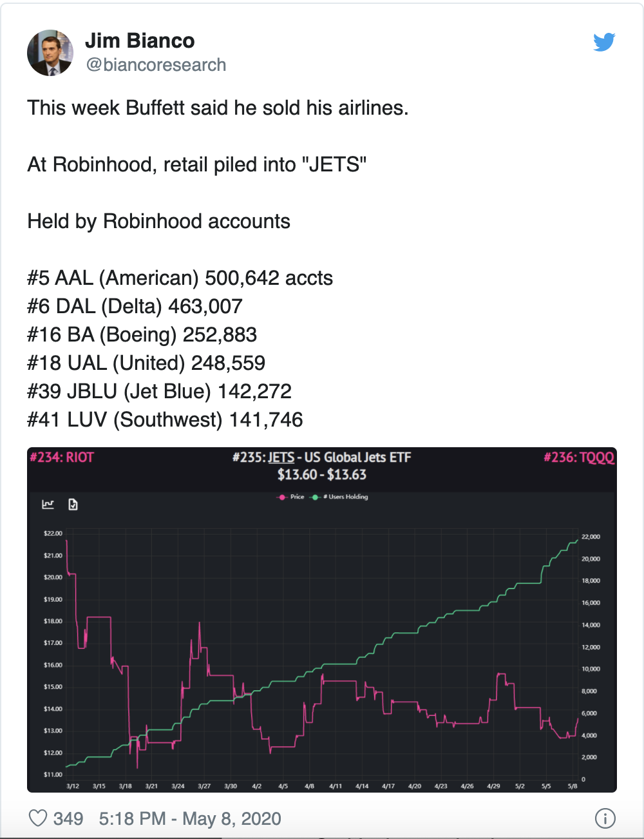Go to next stock #236: TQQQ
Image resolution: width=644 pixels, height=839 pixels.
[579, 458]
